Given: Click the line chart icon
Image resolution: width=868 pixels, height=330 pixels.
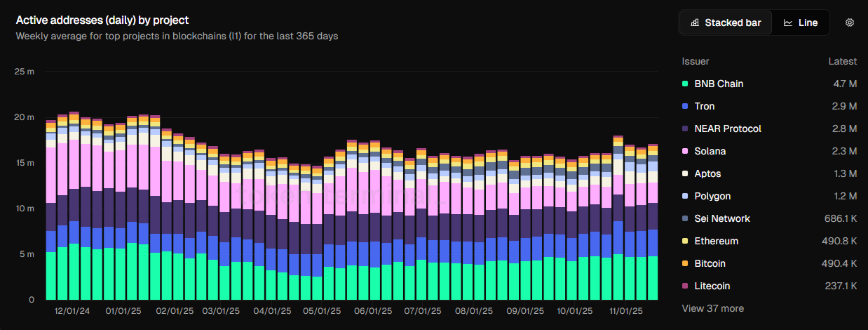Looking at the screenshot, I should pyautogui.click(x=788, y=22).
